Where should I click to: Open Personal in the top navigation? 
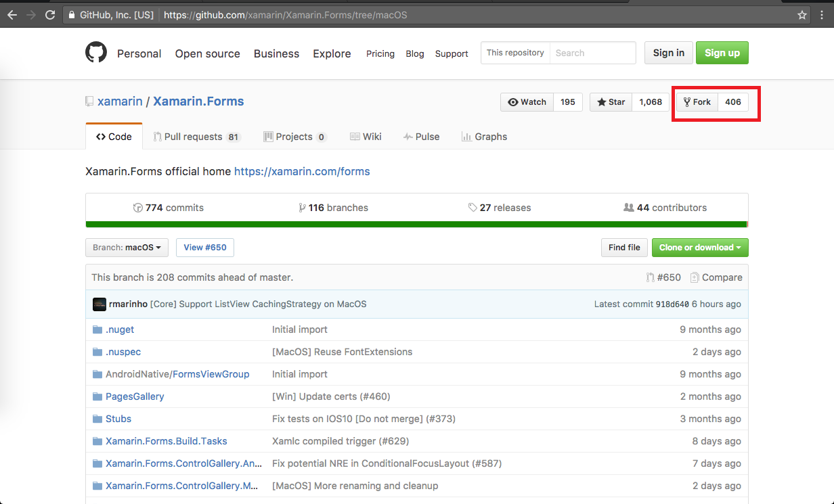pyautogui.click(x=139, y=53)
